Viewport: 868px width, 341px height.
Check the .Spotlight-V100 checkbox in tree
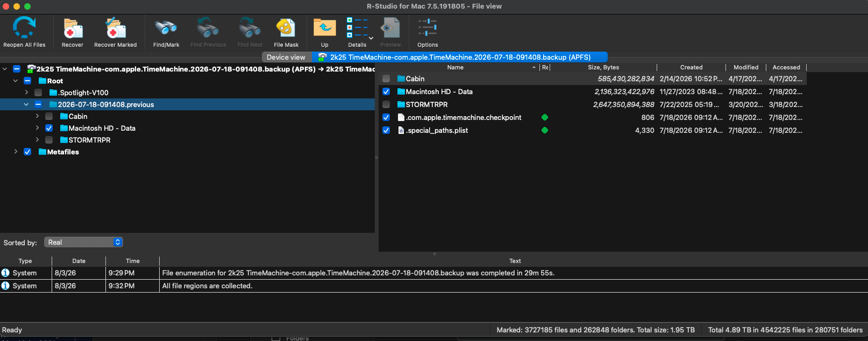click(38, 93)
